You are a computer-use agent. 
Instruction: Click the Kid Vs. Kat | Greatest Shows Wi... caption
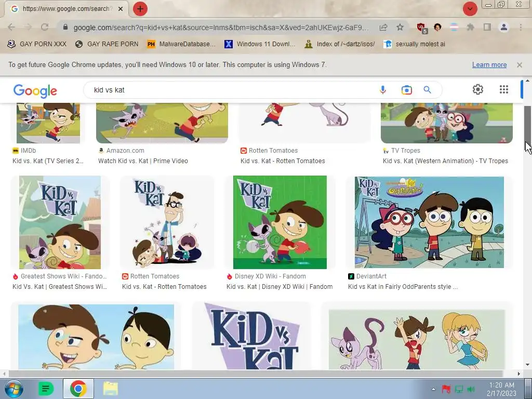click(x=60, y=287)
